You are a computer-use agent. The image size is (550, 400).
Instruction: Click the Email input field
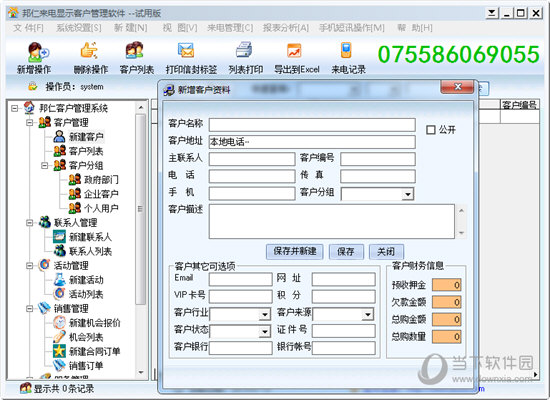click(241, 279)
